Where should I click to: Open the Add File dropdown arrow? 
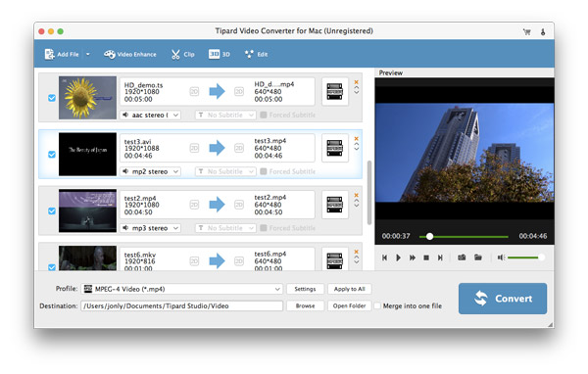tap(88, 55)
